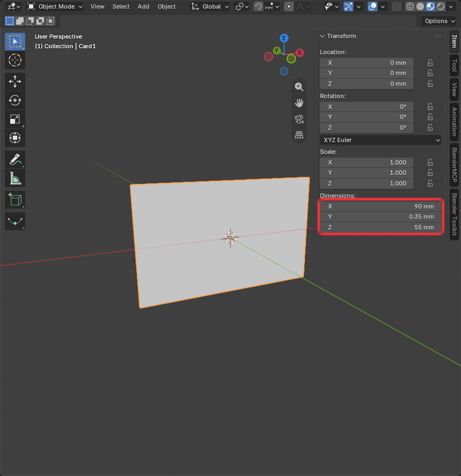The width and height of the screenshot is (461, 476).
Task: Toggle viewport gizmos display
Action: click(x=348, y=6)
